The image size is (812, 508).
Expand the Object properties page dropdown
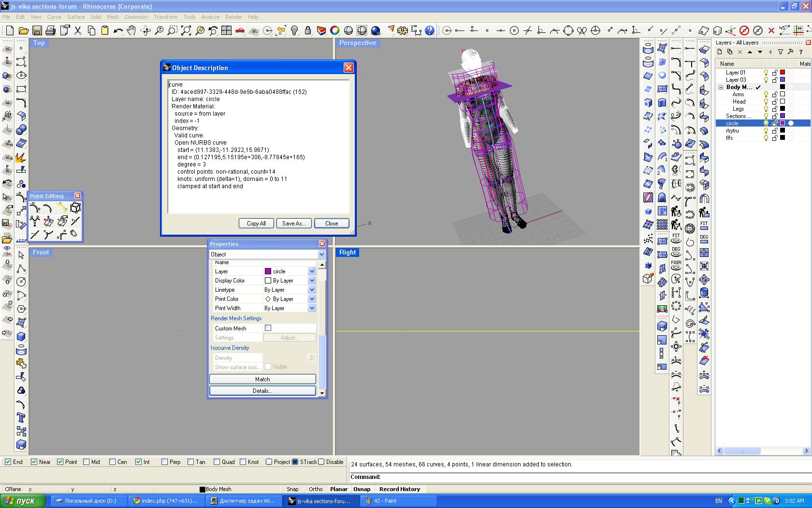coord(321,254)
